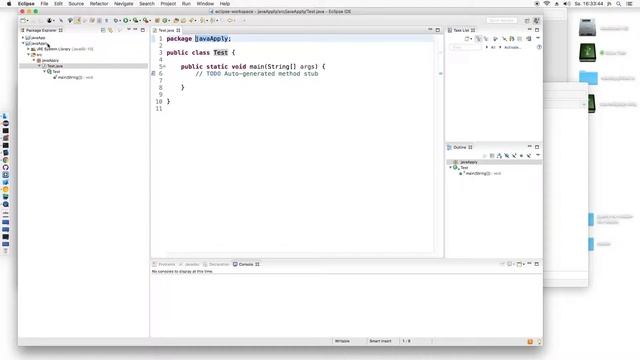Click the New Task icon in Task List
The width and height of the screenshot is (640, 360).
pos(467,39)
